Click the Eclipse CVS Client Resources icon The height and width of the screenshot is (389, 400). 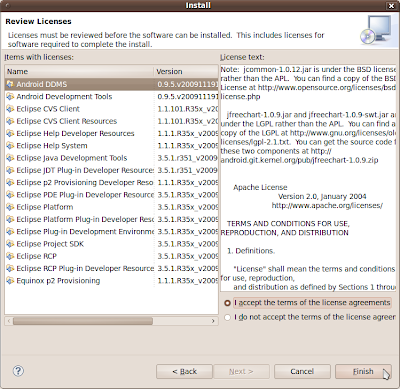point(10,121)
